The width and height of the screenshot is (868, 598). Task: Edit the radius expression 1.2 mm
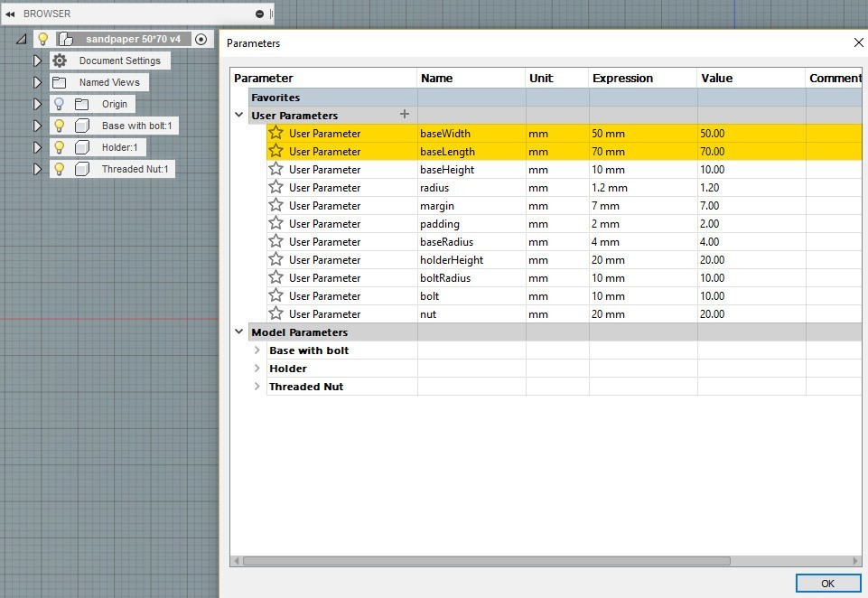coord(610,187)
